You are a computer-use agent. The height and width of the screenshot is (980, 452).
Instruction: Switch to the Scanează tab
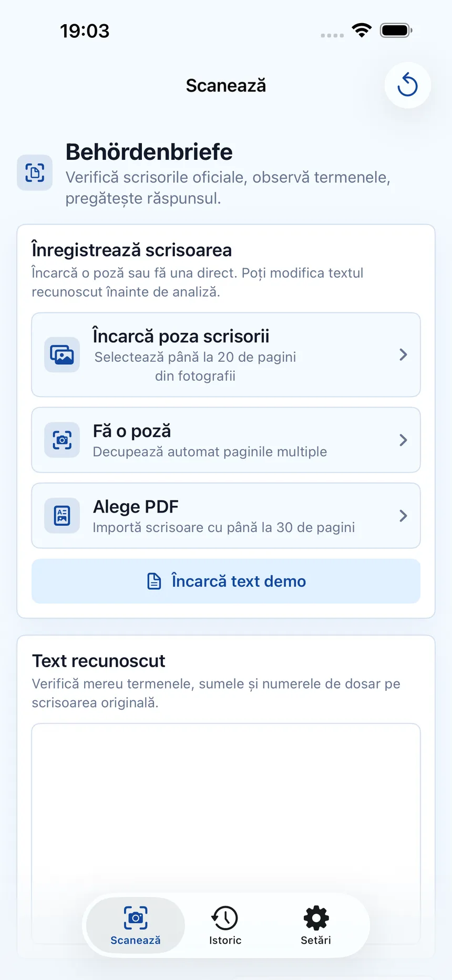[136, 925]
